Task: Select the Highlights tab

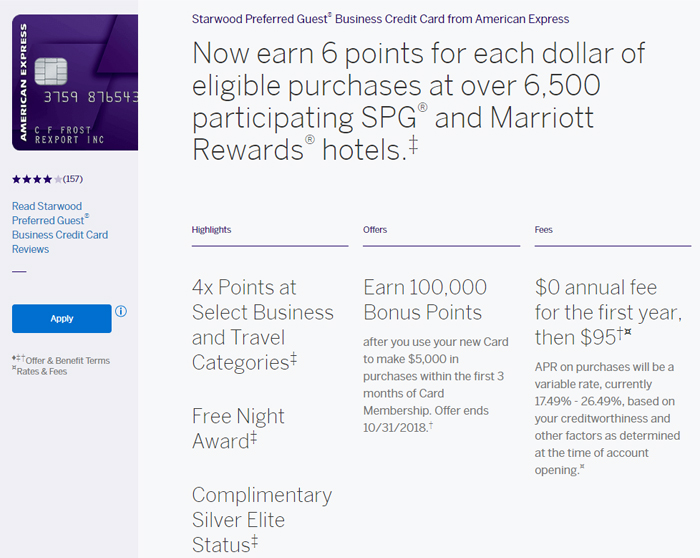Action: click(x=211, y=229)
